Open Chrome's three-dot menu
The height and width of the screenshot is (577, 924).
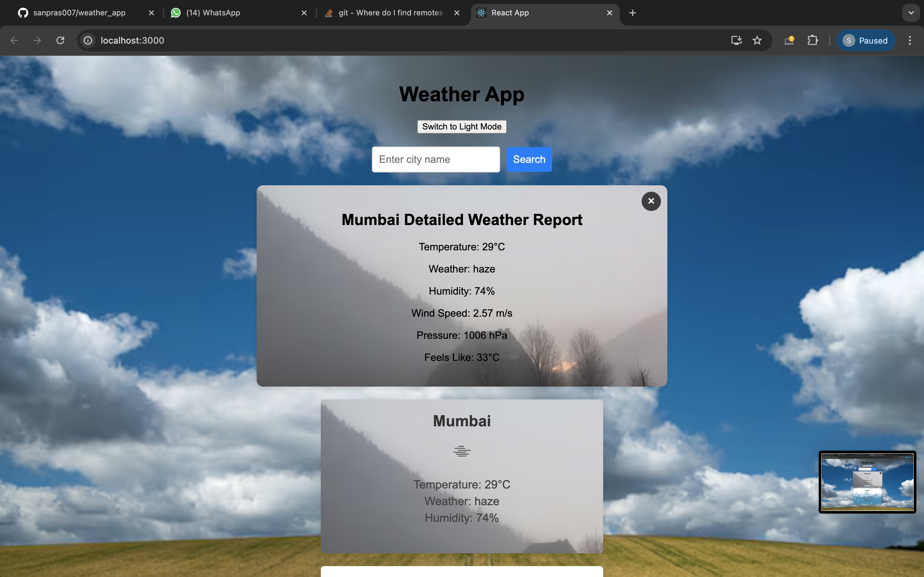(910, 40)
